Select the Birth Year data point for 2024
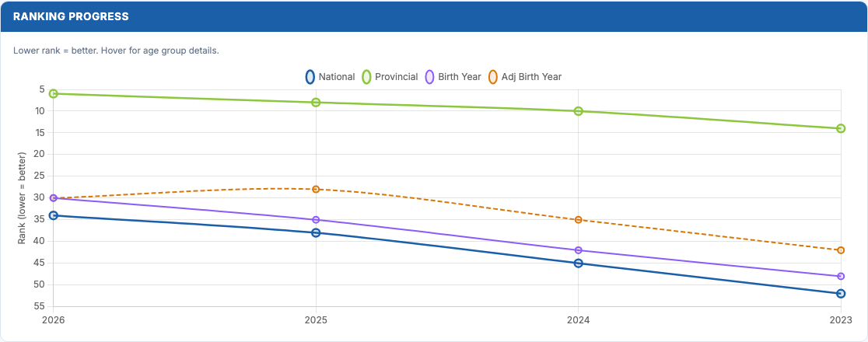 (x=578, y=250)
